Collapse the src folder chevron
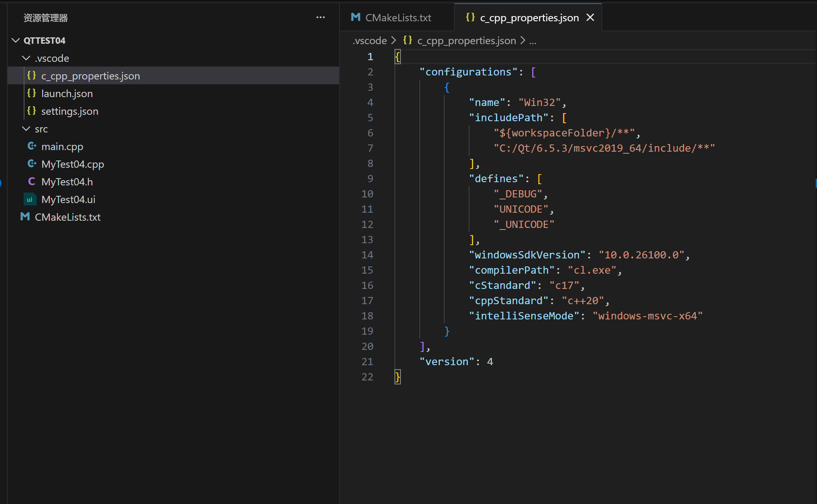 coord(26,129)
